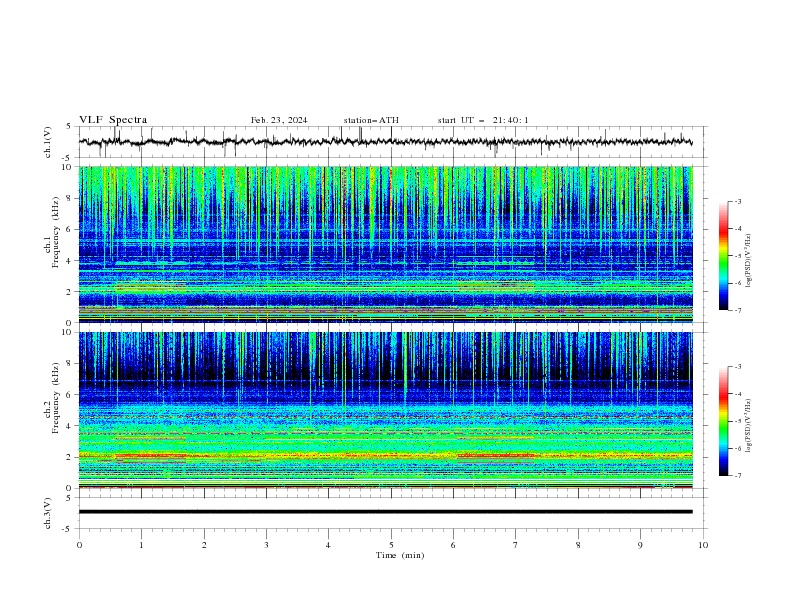792x612 pixels.
Task: Click the 'ch.1(V)' waveform axis label
Action: click(x=48, y=142)
